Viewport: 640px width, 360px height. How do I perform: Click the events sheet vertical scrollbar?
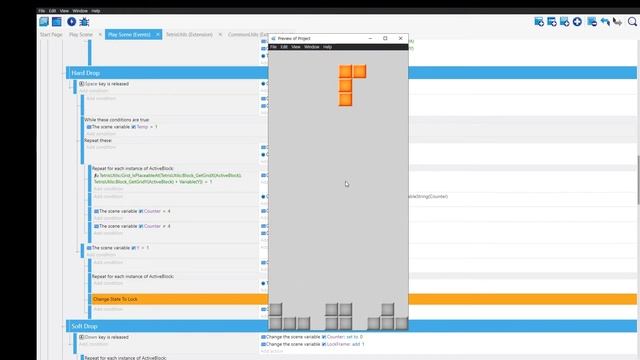(x=638, y=180)
